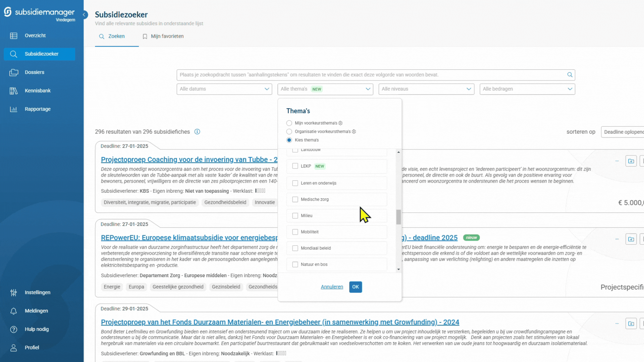Open the Alle datums dropdown

click(x=224, y=89)
